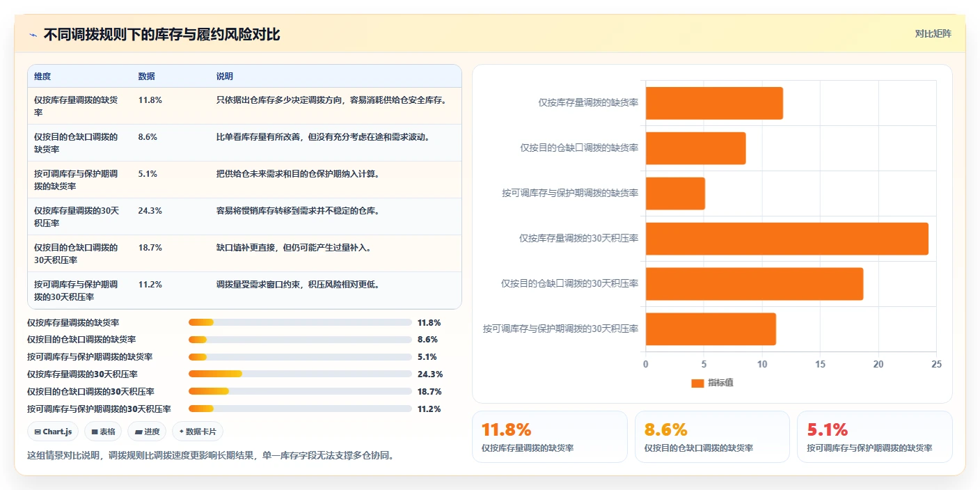Click description starting 只依据出仓库存多少
Image resolution: width=980 pixels, height=490 pixels.
coord(331,100)
